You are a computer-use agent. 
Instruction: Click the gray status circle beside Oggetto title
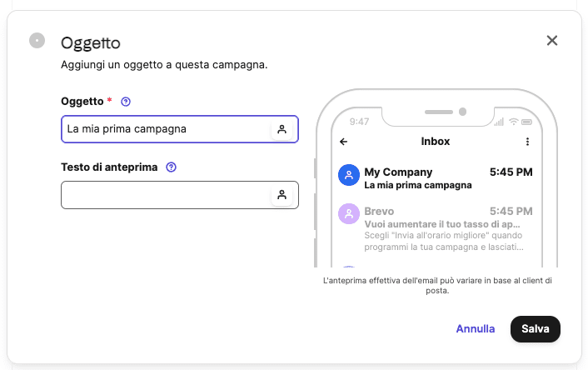37,41
